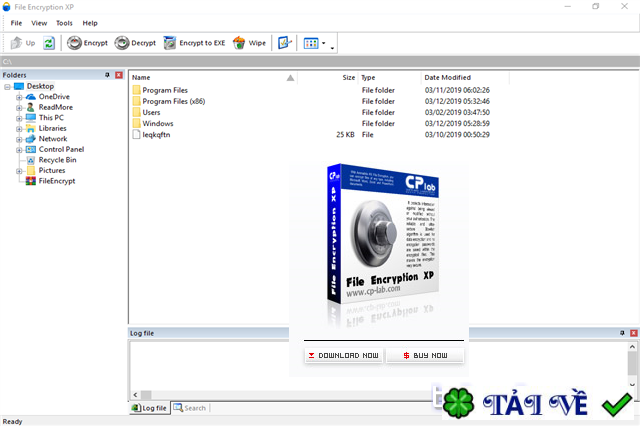Click the Encrypt toolbar icon
Screen dimensions: 640x426
tap(74, 43)
